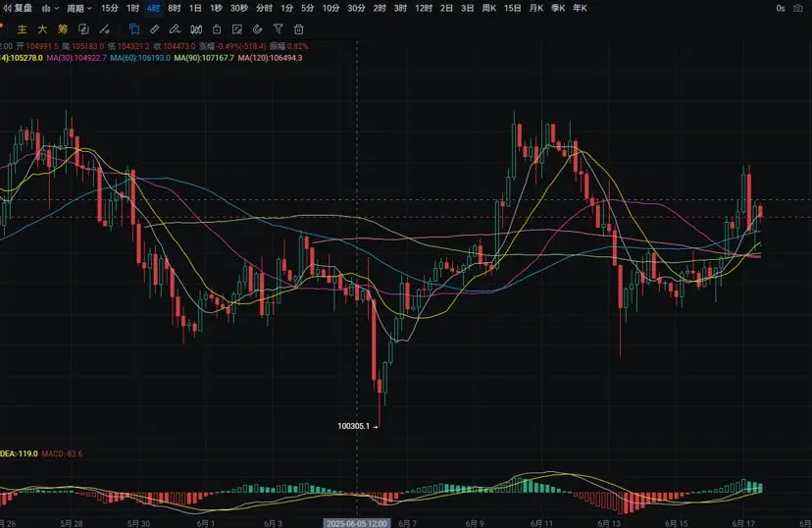Switch to the 2日 timeframe
812x528 pixels.
click(446, 8)
